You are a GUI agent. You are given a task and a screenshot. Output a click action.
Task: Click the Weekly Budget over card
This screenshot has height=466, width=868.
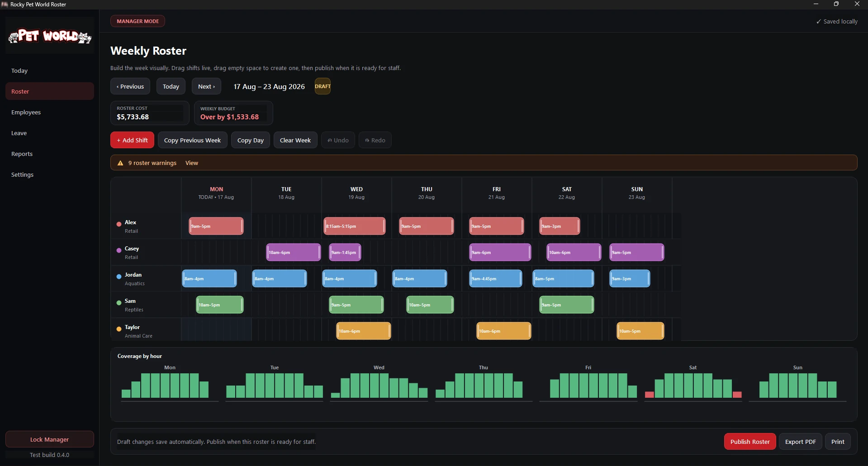[x=233, y=113]
